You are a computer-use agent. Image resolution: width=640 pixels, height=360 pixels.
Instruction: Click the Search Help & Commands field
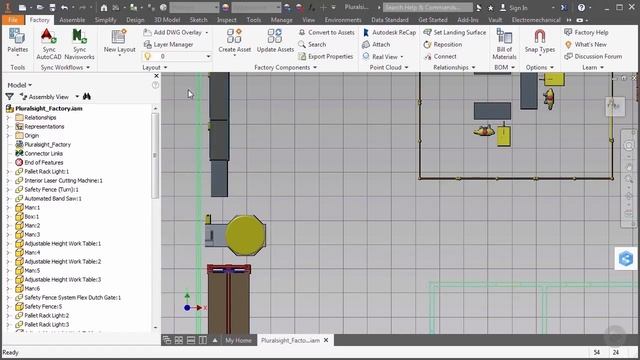pyautogui.click(x=428, y=7)
